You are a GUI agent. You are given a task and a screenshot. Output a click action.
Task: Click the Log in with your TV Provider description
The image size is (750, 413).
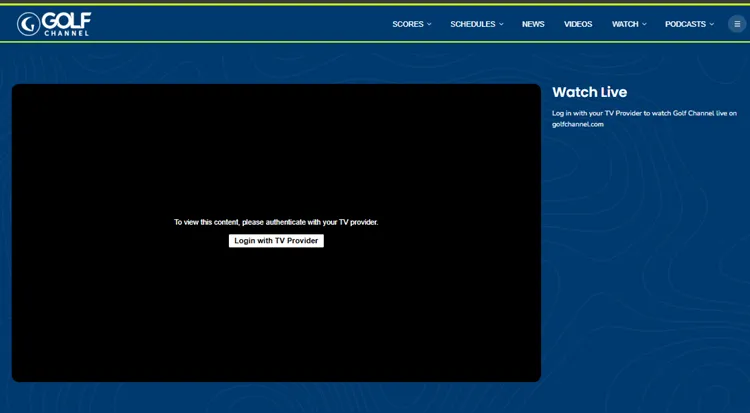(x=644, y=119)
